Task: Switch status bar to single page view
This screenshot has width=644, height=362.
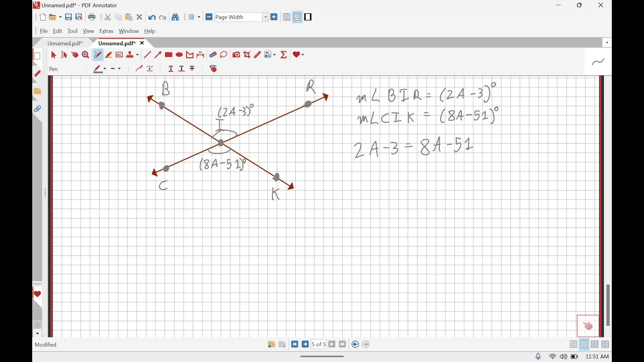Action: coord(574,344)
